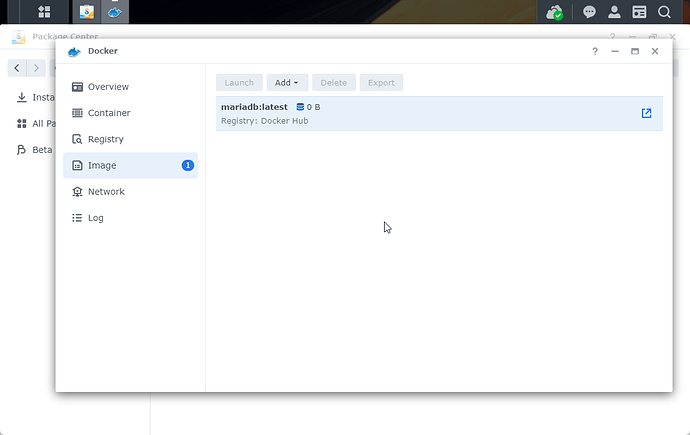Go back in Package Center
Image resolution: width=690 pixels, height=435 pixels.
(x=17, y=68)
